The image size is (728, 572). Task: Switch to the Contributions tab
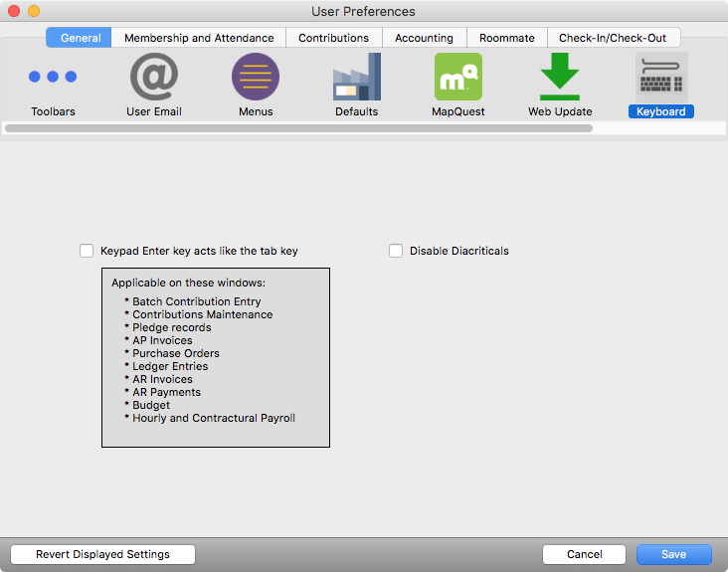pos(333,38)
